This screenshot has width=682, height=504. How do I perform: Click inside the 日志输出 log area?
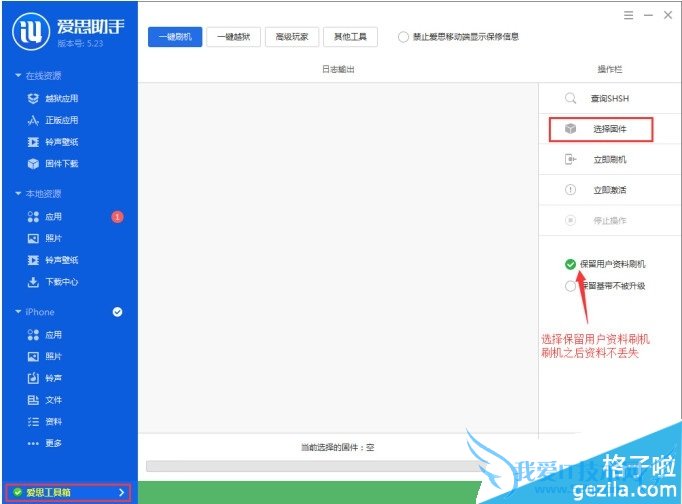(338, 257)
